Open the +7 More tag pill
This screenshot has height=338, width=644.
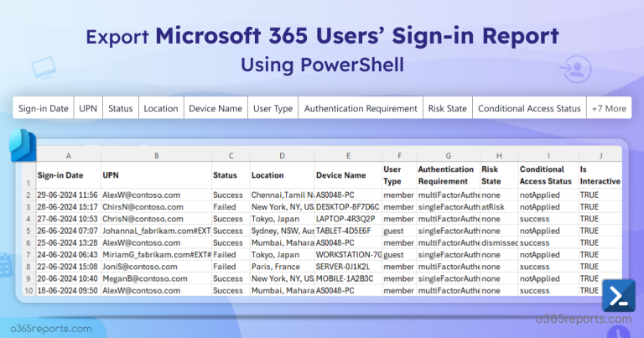tap(609, 108)
